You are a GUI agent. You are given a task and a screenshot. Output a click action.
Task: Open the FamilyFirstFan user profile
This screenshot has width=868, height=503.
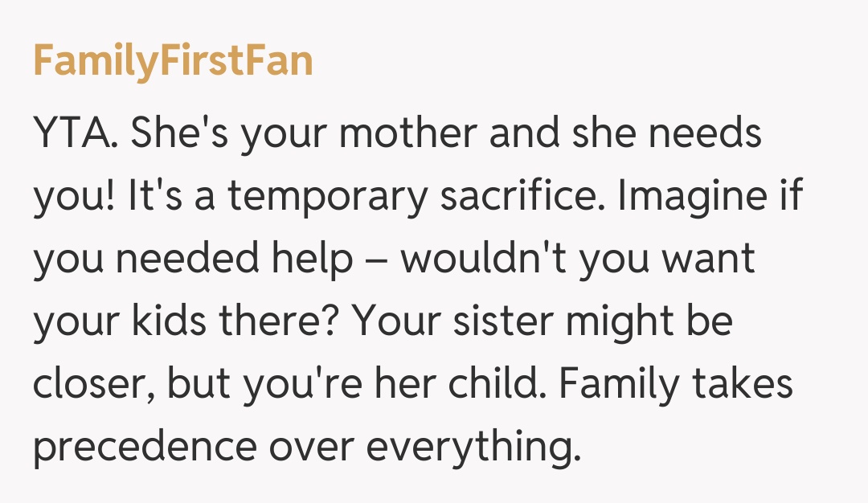click(x=173, y=60)
